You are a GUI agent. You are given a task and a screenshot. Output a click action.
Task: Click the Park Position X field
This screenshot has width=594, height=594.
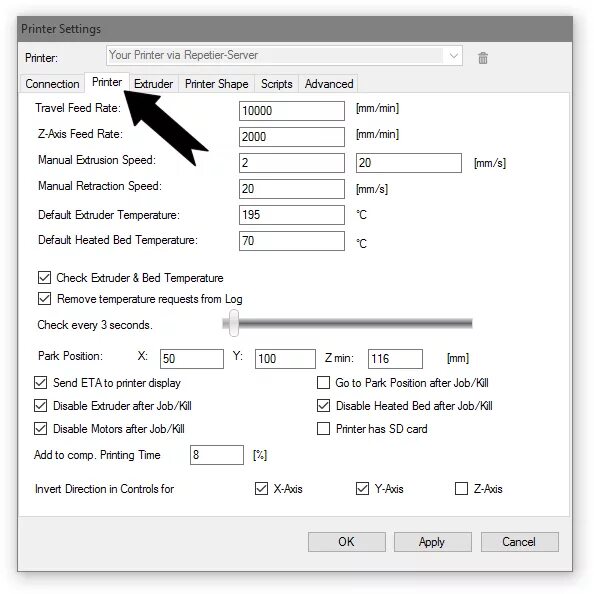pos(192,359)
